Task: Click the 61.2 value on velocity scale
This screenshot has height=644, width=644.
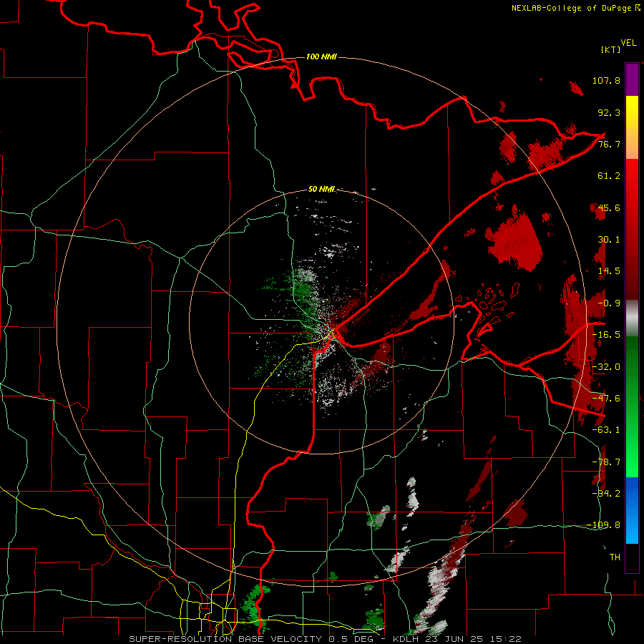Action: coord(609,176)
